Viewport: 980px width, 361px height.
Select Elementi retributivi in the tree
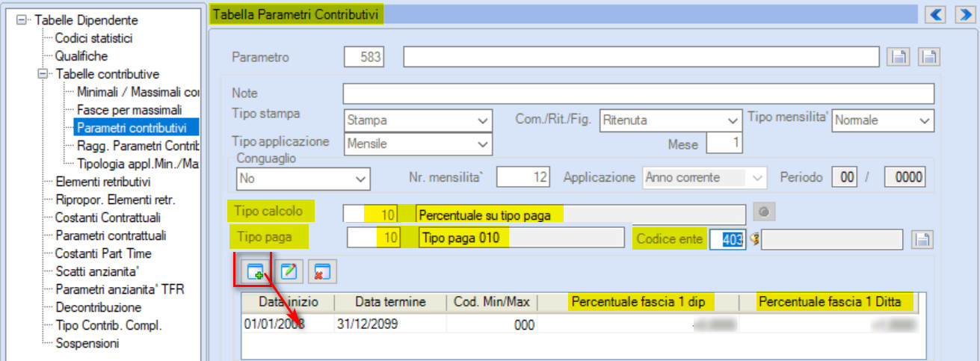(x=103, y=182)
